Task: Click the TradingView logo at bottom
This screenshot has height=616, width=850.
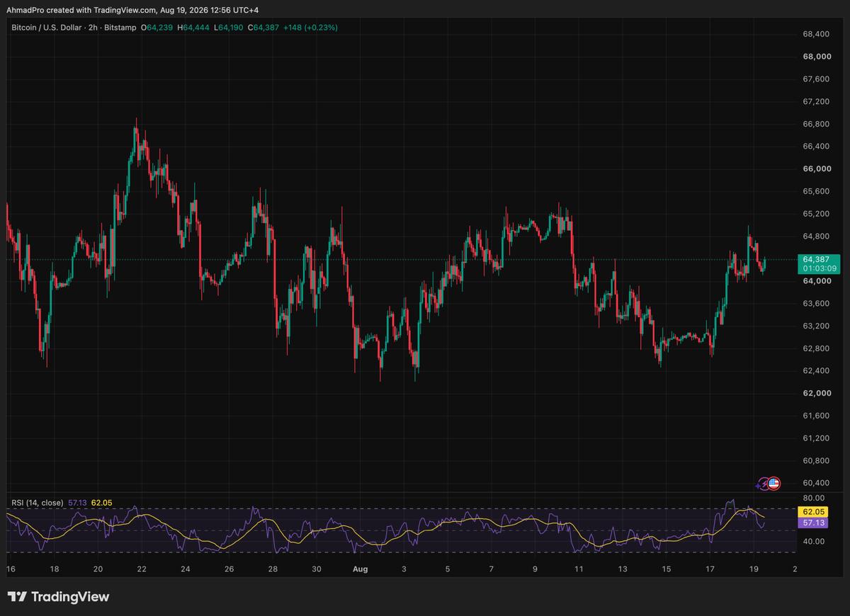Action: (59, 597)
